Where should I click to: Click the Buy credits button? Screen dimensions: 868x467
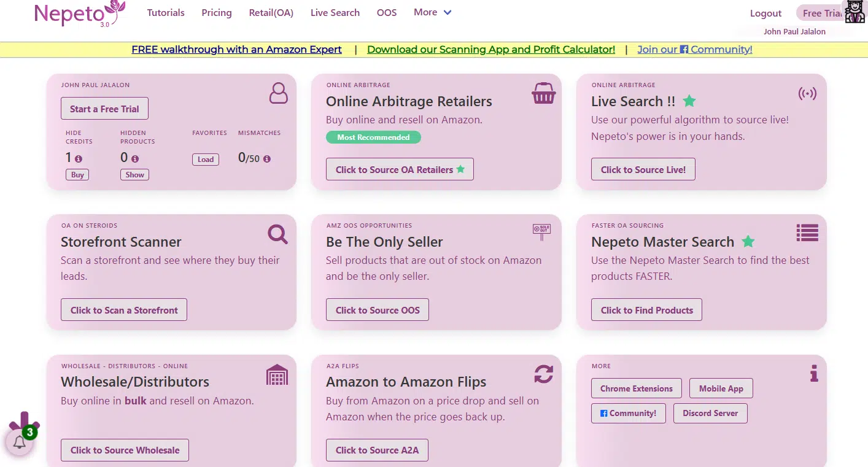[x=77, y=175]
